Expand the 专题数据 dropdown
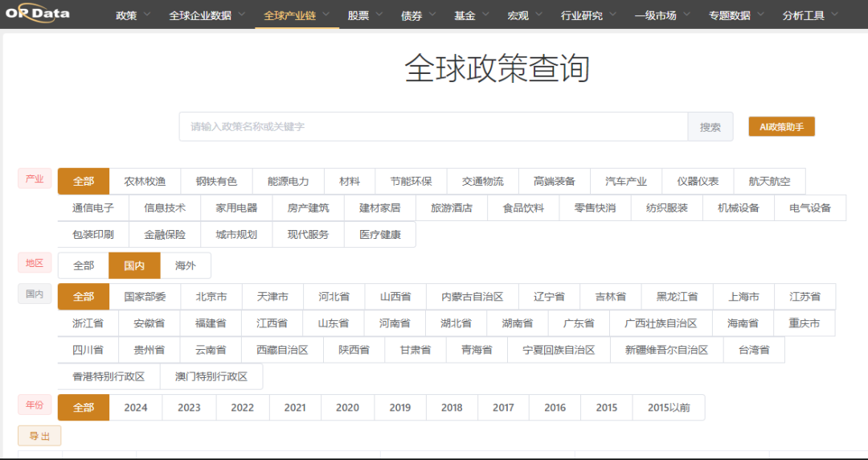Image resolution: width=868 pixels, height=460 pixels. [x=736, y=15]
